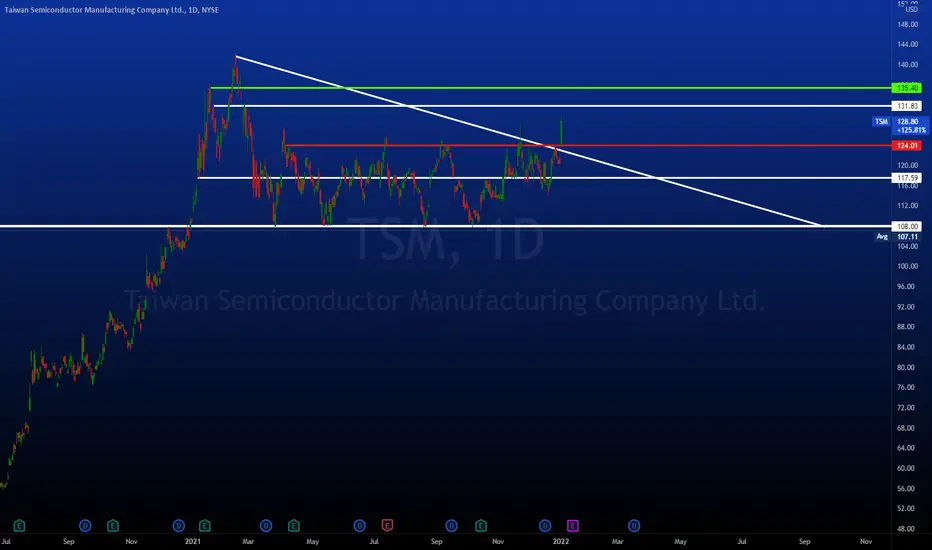Open the earnings marker just after 2021 label
This screenshot has height=550, width=932.
(x=205, y=526)
